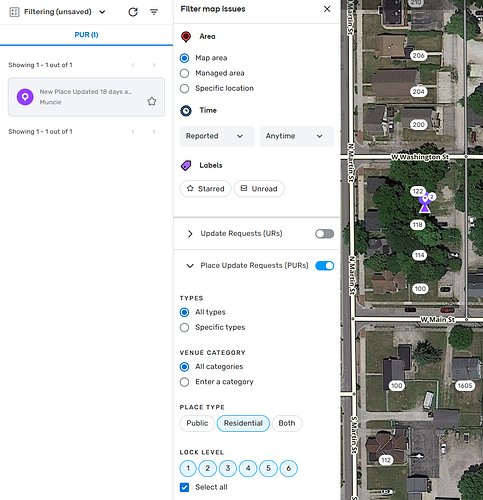The image size is (483, 500).
Task: Toggle Update Requests (URs) switch on
Action: point(324,234)
